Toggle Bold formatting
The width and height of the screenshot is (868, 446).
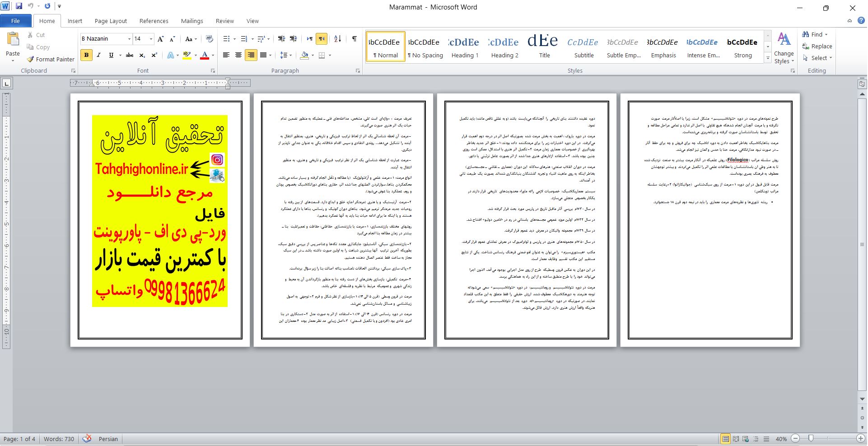pos(86,55)
